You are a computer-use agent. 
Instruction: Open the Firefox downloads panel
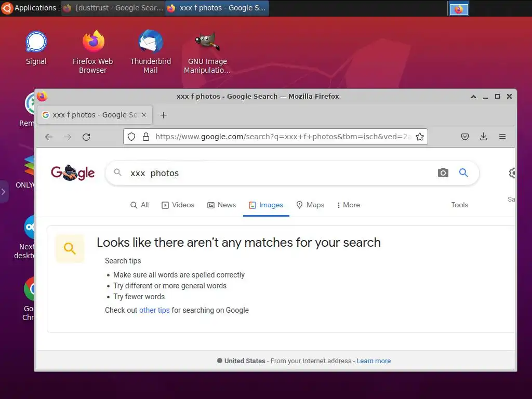point(484,137)
